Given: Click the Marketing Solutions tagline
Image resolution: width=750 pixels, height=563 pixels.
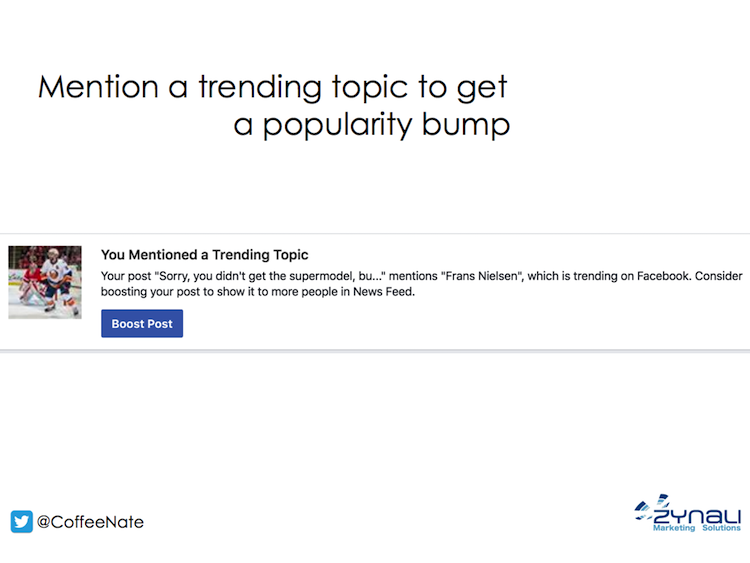Looking at the screenshot, I should pos(696,528).
